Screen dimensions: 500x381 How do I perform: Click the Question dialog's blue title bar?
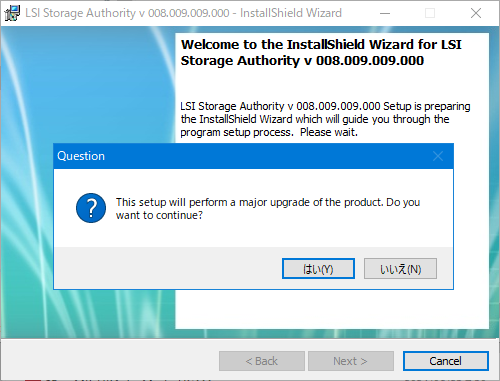coord(243,156)
